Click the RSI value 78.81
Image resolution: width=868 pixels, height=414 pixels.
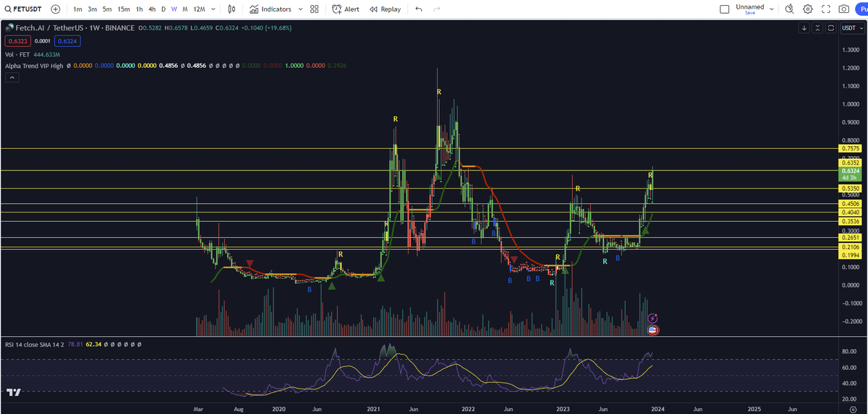tap(75, 345)
